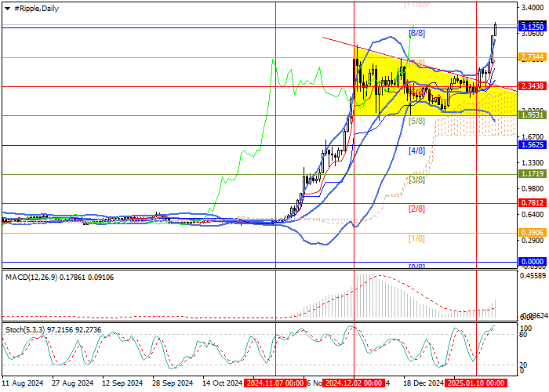Select the red 0.7812 price level tag
549x392 pixels.
tap(532, 203)
